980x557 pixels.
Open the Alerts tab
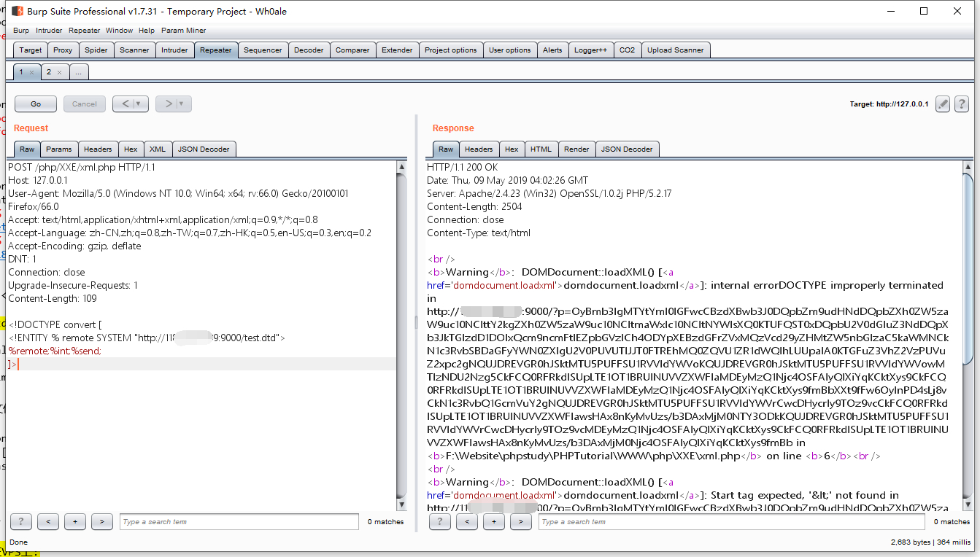552,50
